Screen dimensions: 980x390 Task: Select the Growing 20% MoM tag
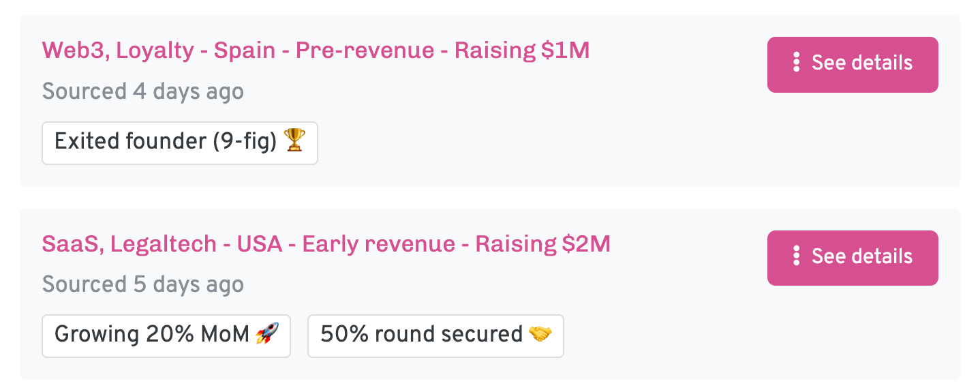click(x=166, y=336)
